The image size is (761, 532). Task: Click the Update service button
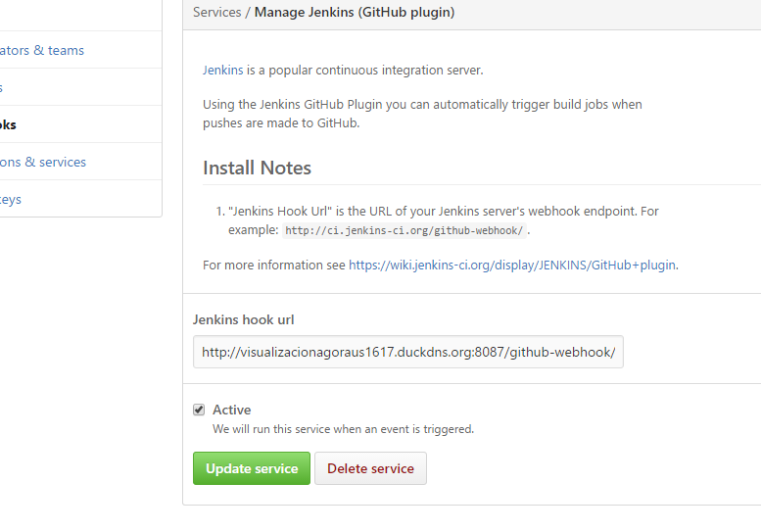[x=252, y=468]
